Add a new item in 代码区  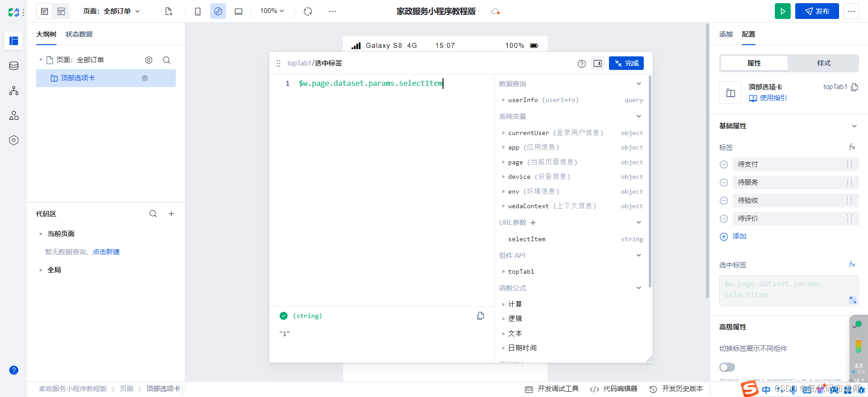click(171, 214)
